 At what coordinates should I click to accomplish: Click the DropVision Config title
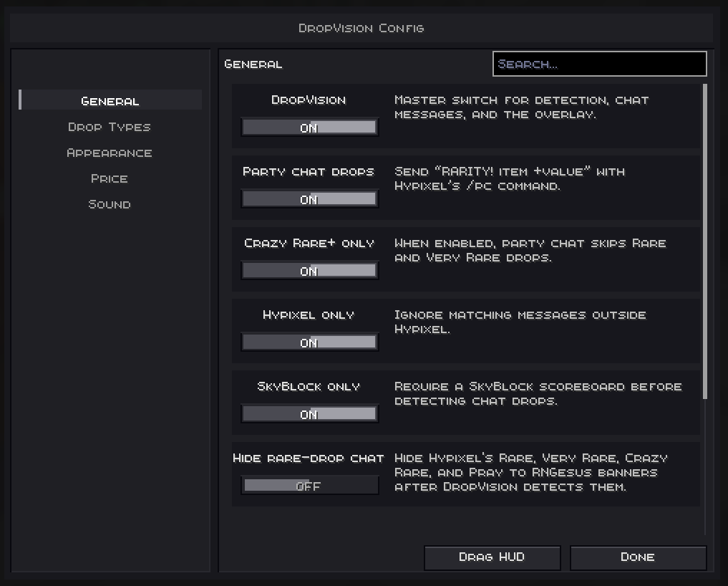(361, 29)
